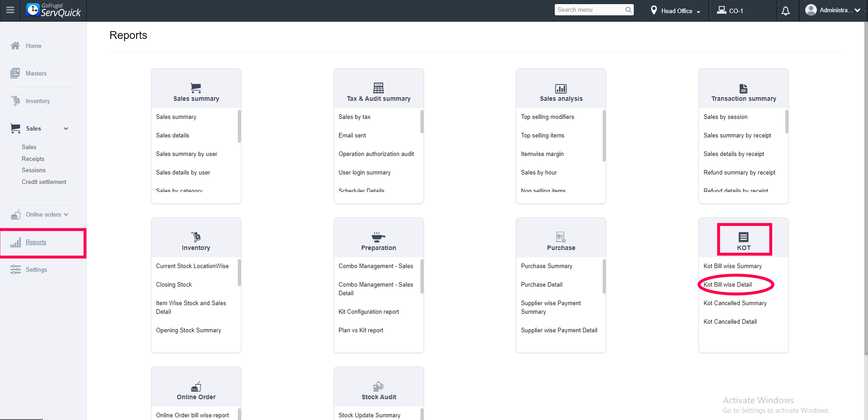
Task: Click the Stock Audit card icon
Action: (x=378, y=387)
